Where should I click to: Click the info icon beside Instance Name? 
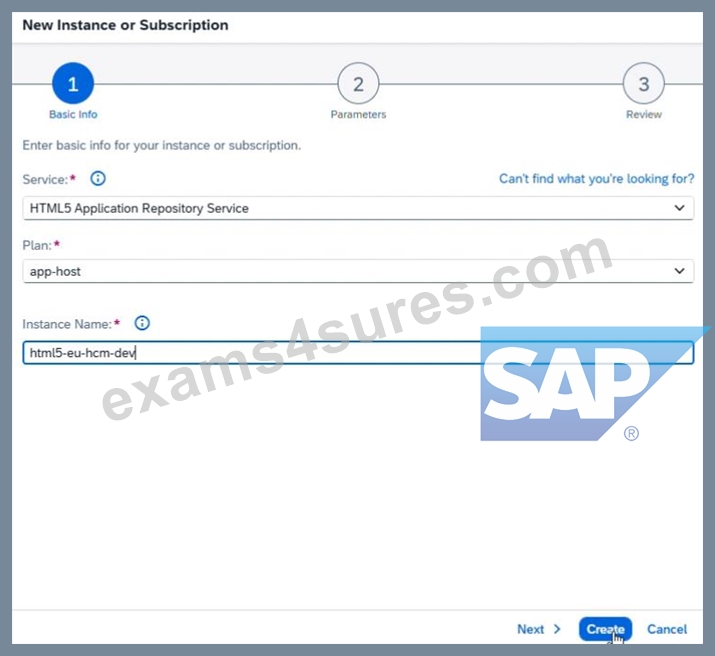[142, 323]
